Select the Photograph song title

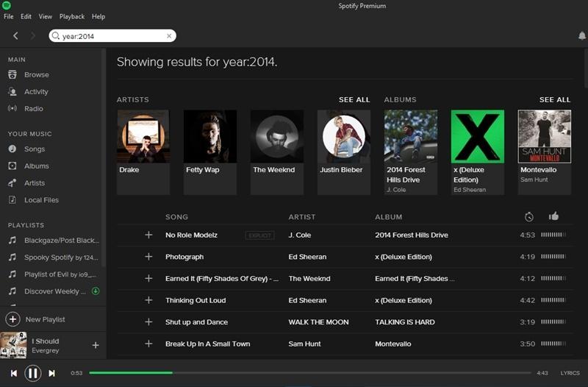tap(184, 257)
